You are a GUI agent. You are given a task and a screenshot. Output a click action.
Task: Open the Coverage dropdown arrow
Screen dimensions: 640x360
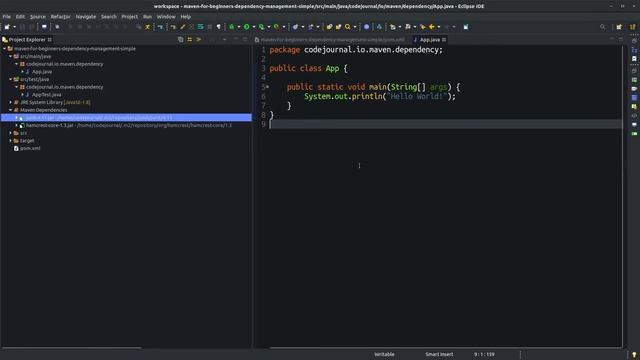pos(269,27)
